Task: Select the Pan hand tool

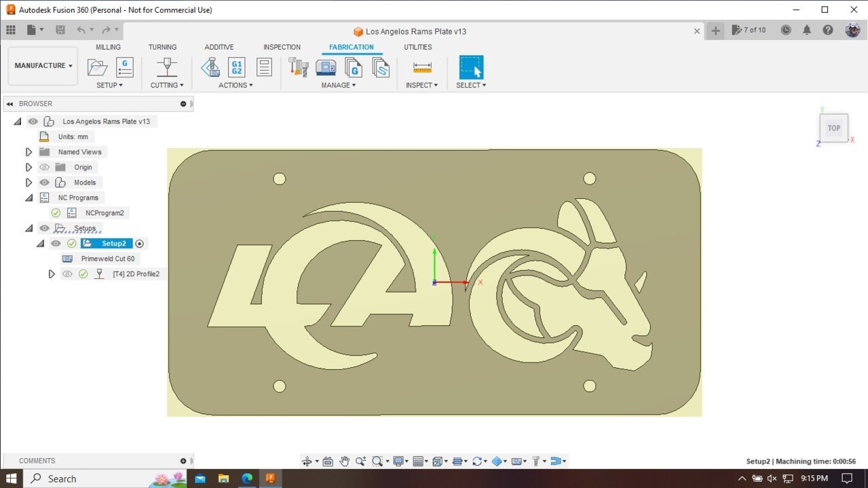Action: click(x=344, y=462)
